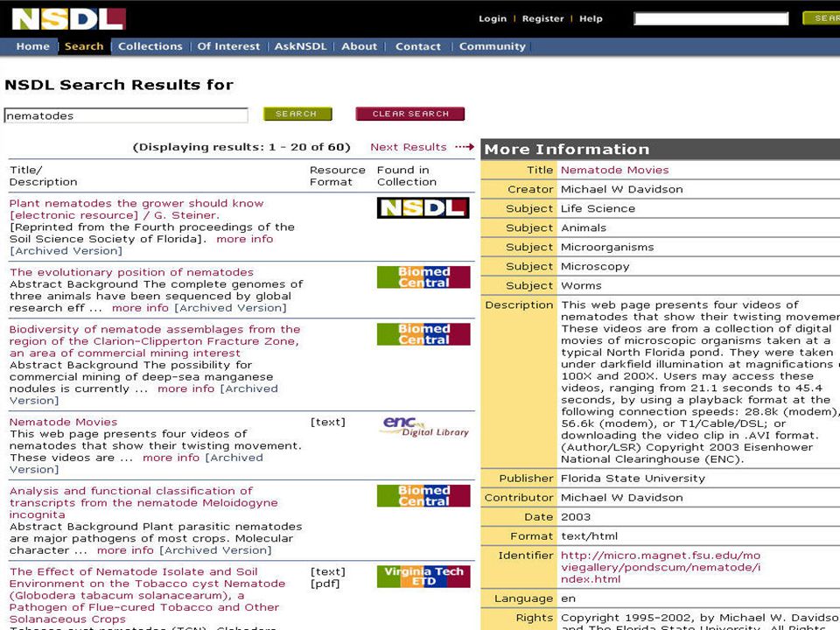This screenshot has height=630, width=840.
Task: Open the About navigation item
Action: (x=360, y=46)
